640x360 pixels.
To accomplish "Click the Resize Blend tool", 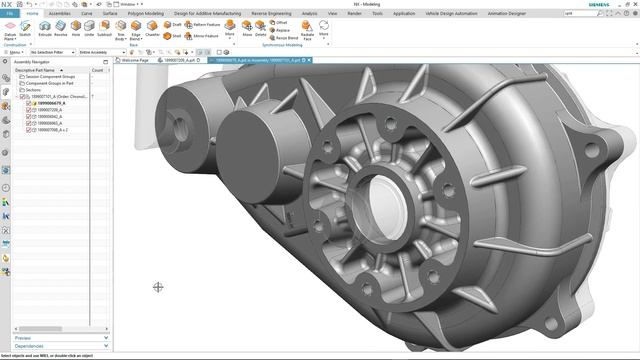I will [284, 38].
